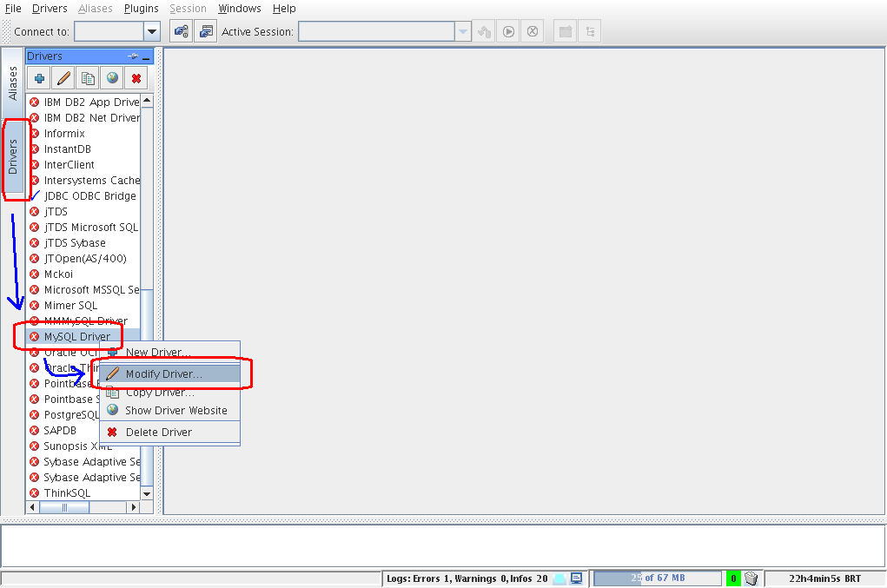Screen dimensions: 887x588
Task: Select the Microsoft MSSQL Server driver row
Action: click(x=83, y=289)
